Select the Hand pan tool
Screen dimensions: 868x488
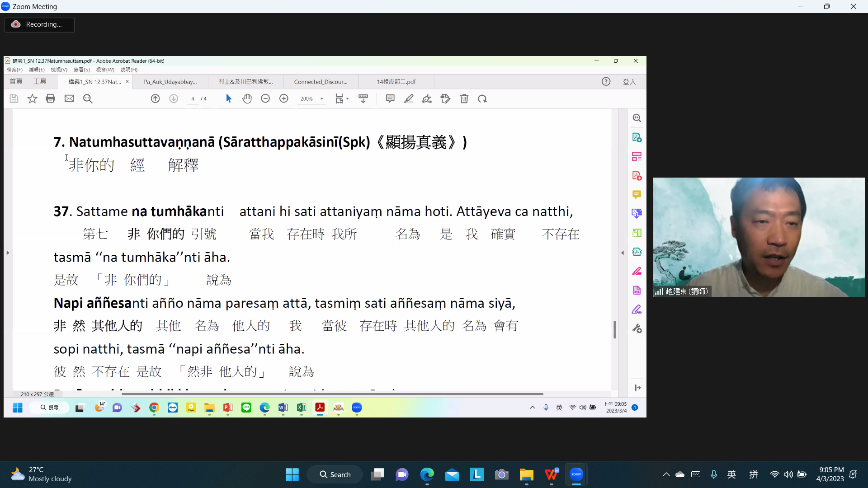[x=247, y=99]
